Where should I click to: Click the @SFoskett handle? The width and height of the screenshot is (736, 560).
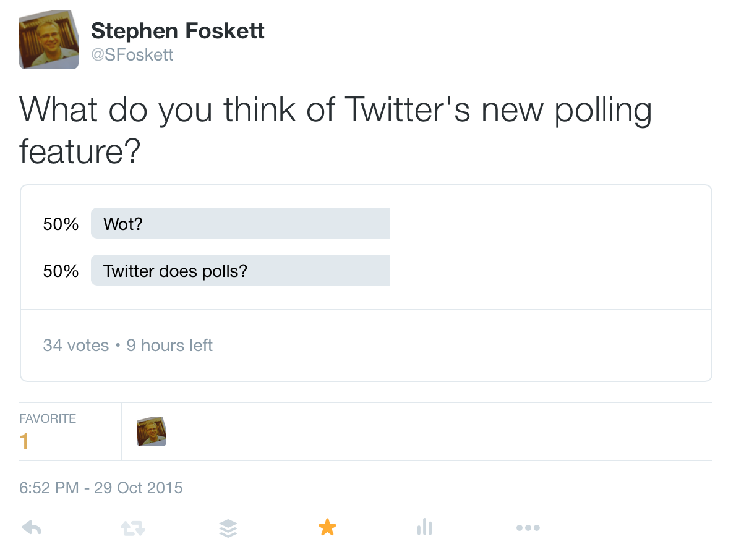coord(132,54)
